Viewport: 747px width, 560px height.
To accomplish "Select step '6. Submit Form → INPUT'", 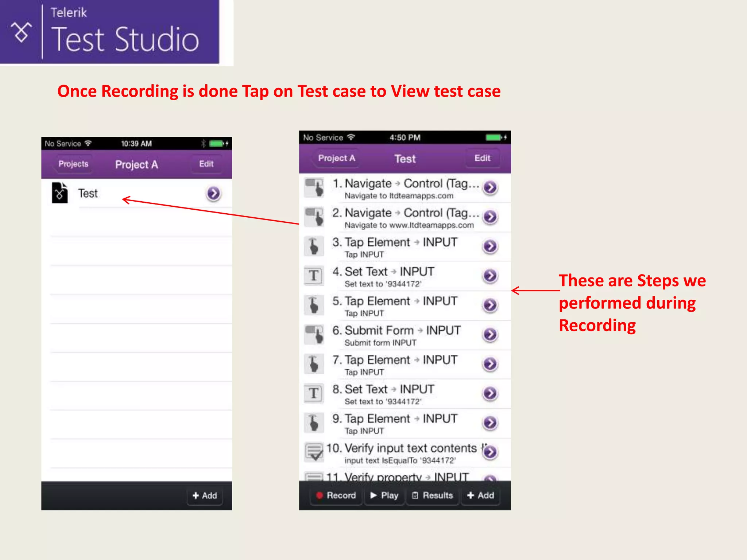I will [x=396, y=330].
